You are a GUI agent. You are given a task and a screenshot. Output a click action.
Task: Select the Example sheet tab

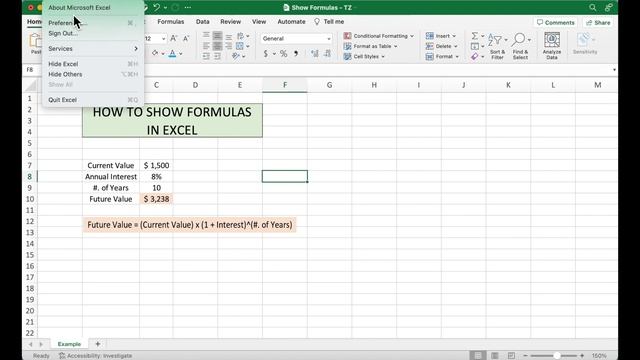pyautogui.click(x=69, y=344)
